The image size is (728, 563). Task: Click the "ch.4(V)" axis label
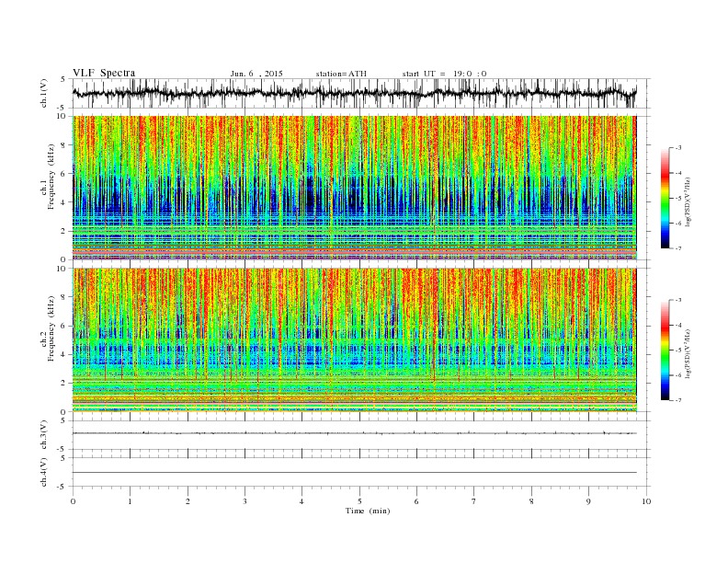(44, 472)
